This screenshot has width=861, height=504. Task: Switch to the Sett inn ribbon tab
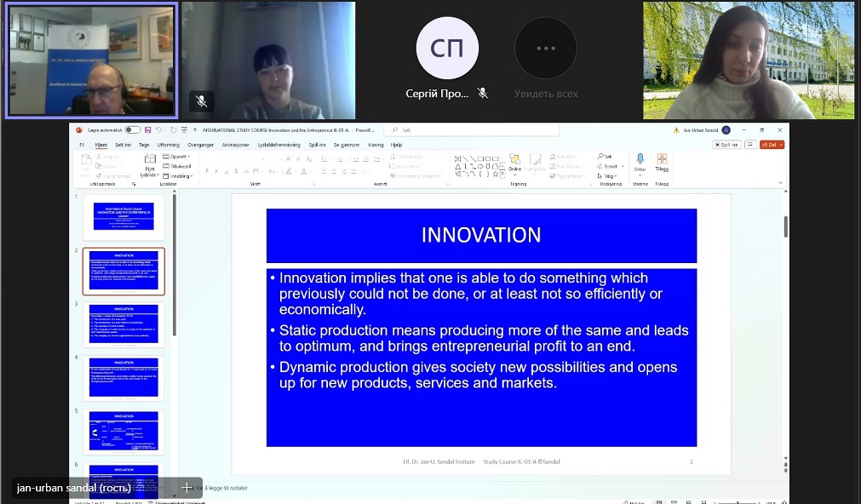coord(123,145)
